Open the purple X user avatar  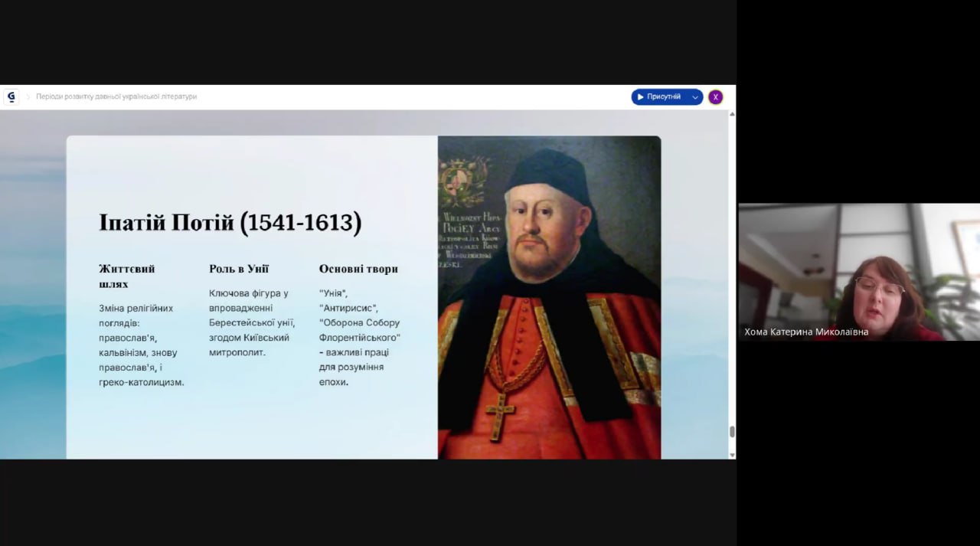tap(715, 97)
